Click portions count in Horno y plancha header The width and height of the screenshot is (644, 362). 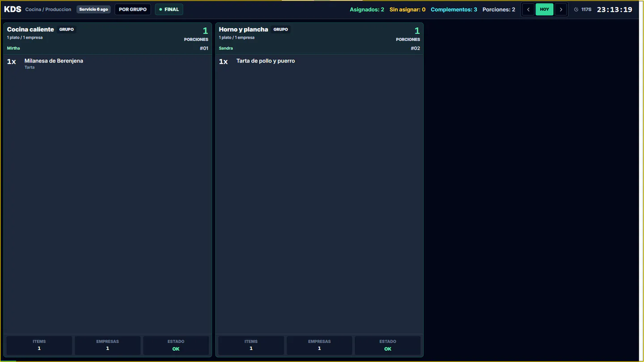click(417, 31)
